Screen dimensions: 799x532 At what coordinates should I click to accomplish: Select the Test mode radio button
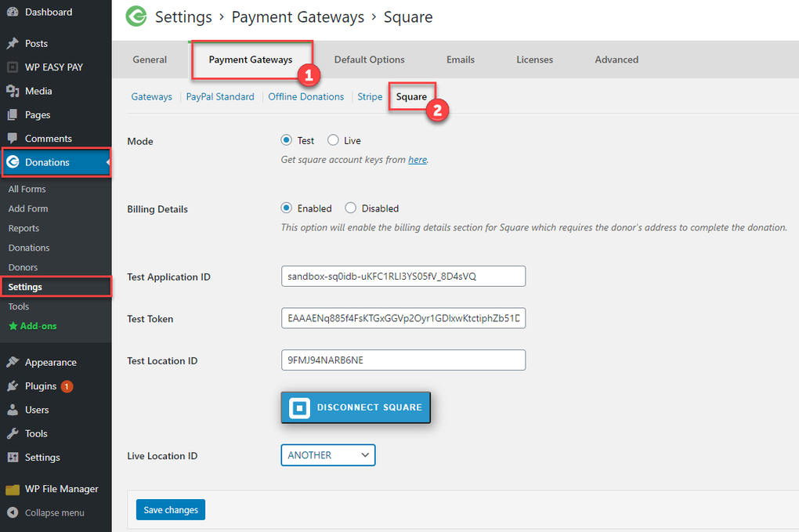(287, 140)
